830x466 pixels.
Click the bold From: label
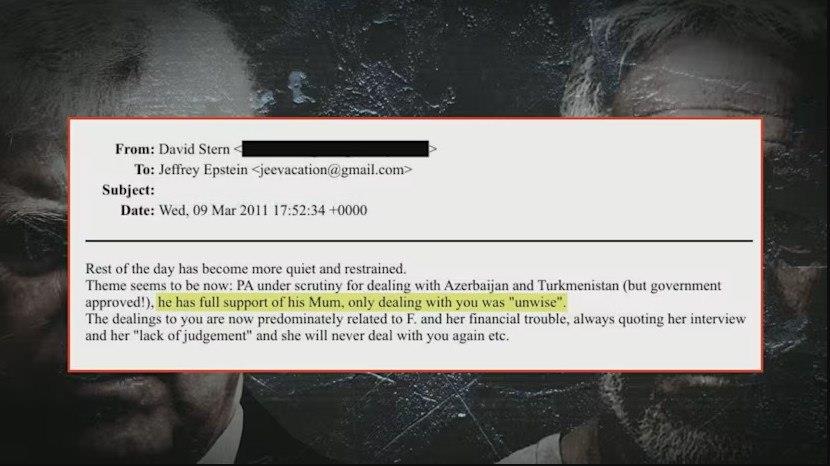point(134,149)
